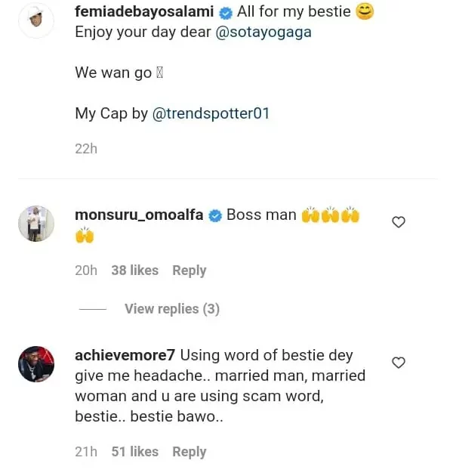View the 51 likes list

click(134, 452)
